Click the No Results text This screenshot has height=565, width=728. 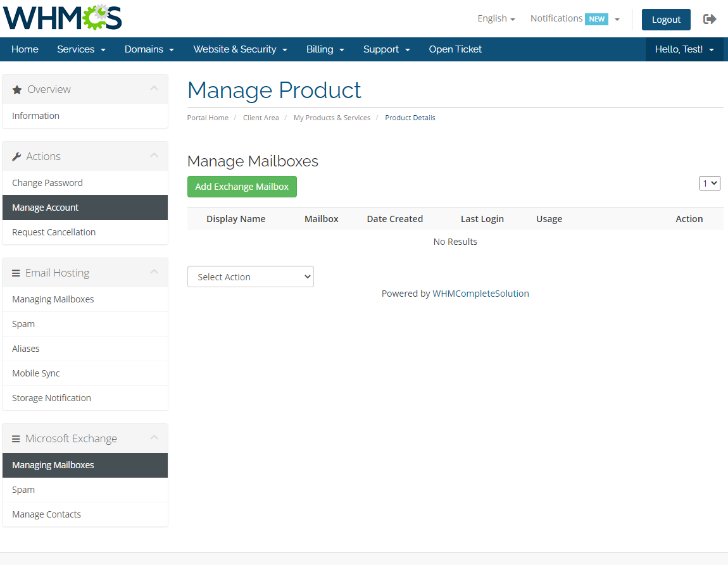(x=455, y=242)
